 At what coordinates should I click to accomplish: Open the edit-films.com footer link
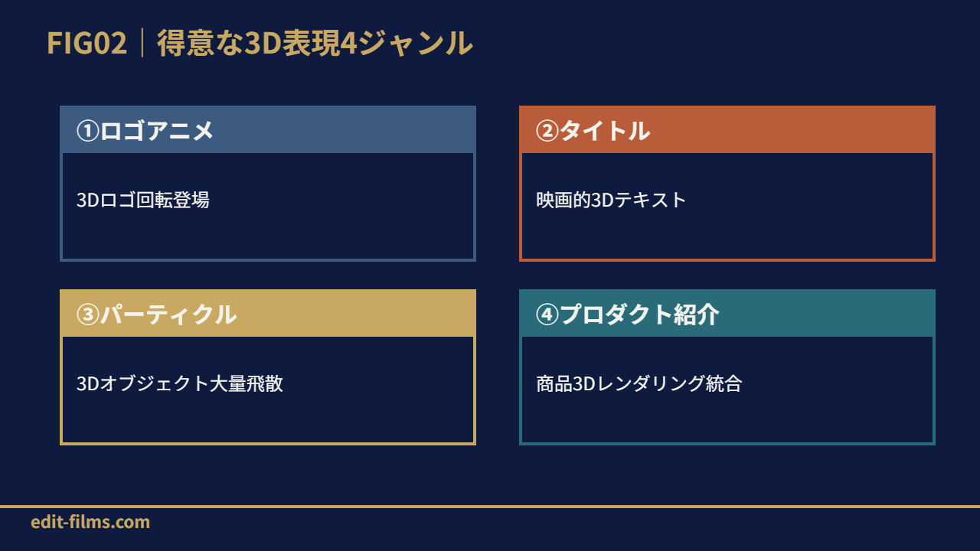click(x=90, y=523)
